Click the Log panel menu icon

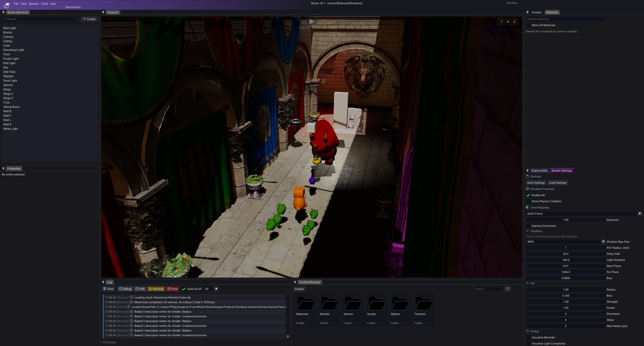click(x=103, y=282)
